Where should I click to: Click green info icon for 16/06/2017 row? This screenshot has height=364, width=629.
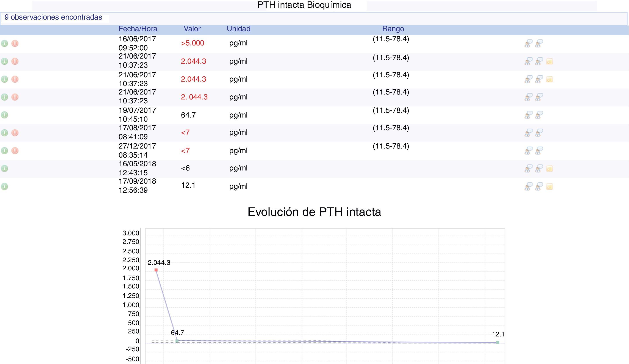tap(5, 43)
